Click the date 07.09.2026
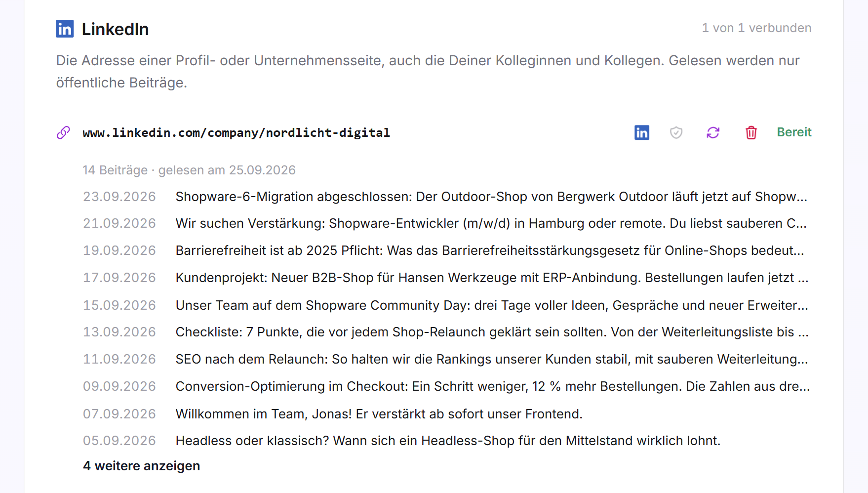The image size is (868, 493). click(x=119, y=414)
